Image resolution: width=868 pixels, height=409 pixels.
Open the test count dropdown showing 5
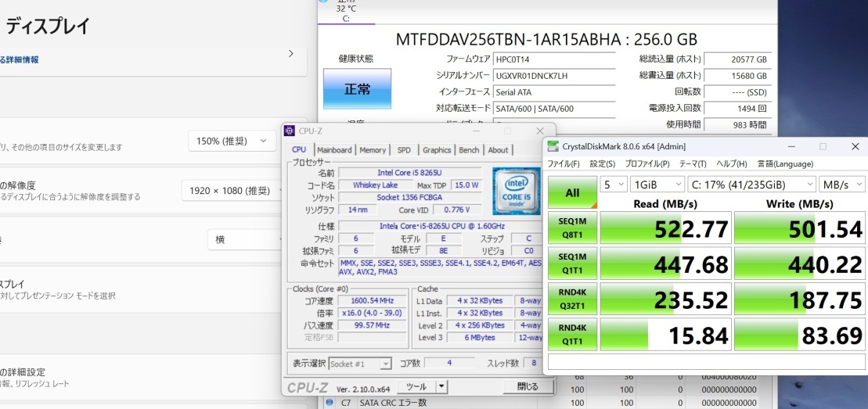[614, 185]
